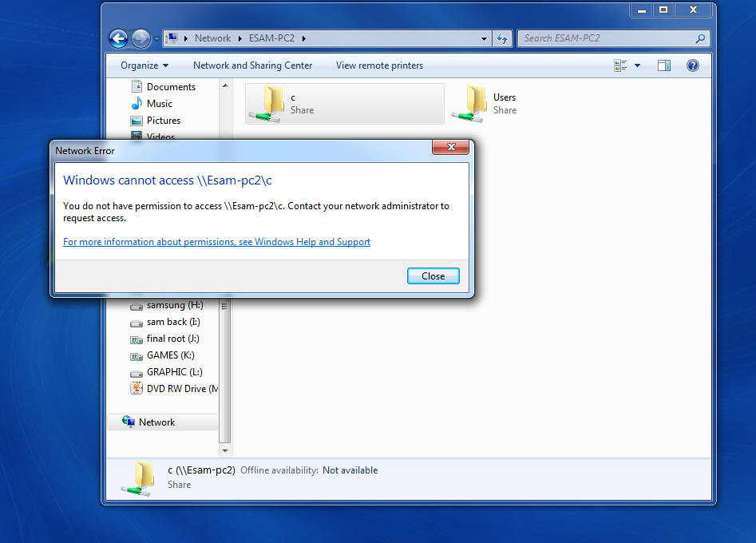Click the Music note icon

click(137, 103)
